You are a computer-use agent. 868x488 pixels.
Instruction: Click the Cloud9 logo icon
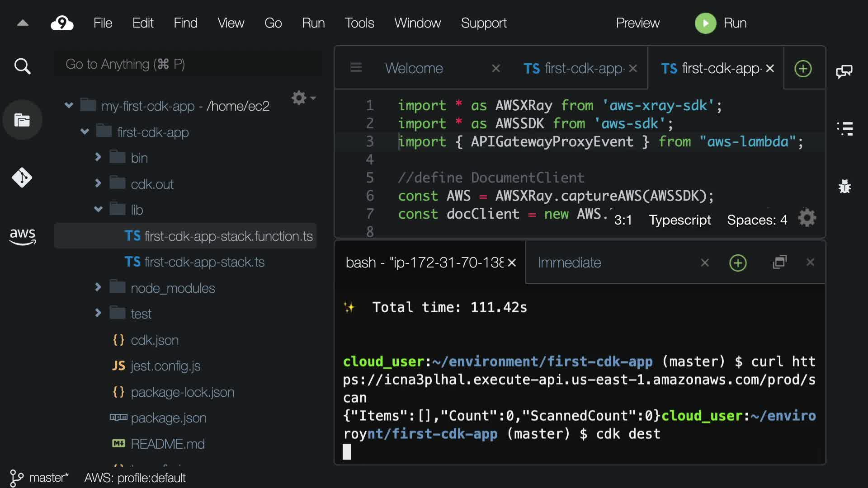click(x=62, y=23)
